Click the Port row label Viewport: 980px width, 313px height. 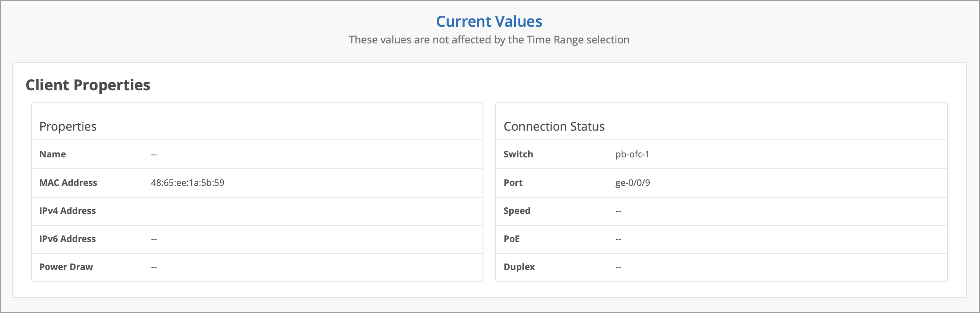coord(513,183)
